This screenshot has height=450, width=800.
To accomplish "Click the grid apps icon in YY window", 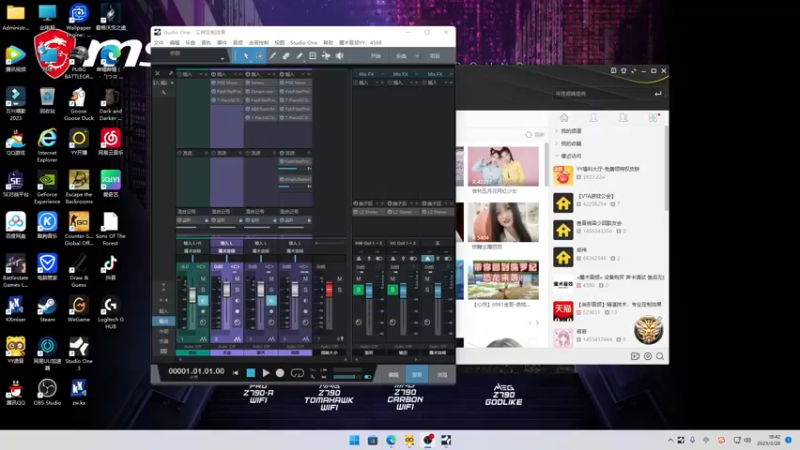I will point(653,118).
